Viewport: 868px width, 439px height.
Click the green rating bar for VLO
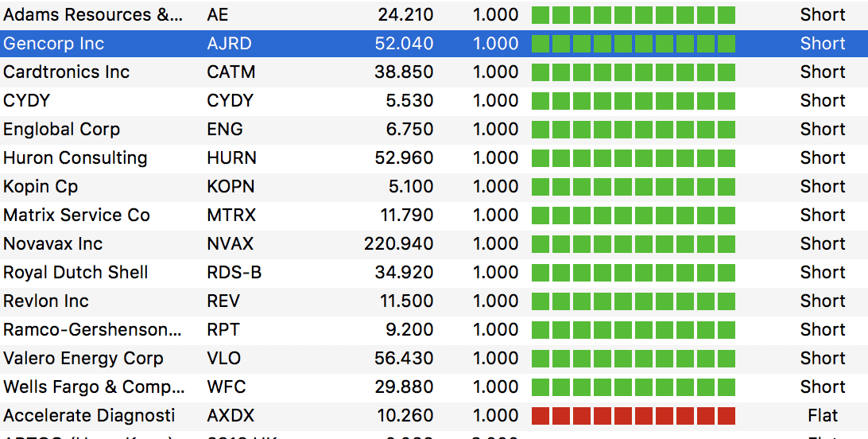pos(634,358)
